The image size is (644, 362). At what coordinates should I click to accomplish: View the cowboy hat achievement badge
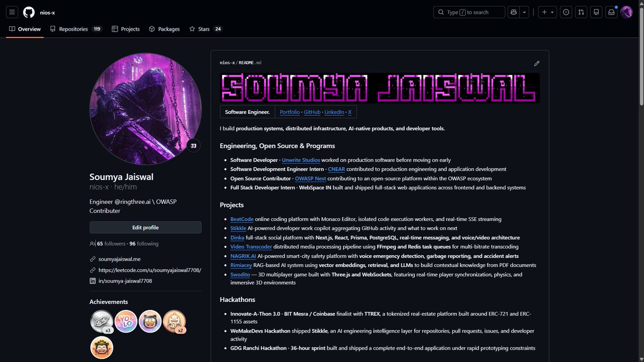[x=101, y=347]
